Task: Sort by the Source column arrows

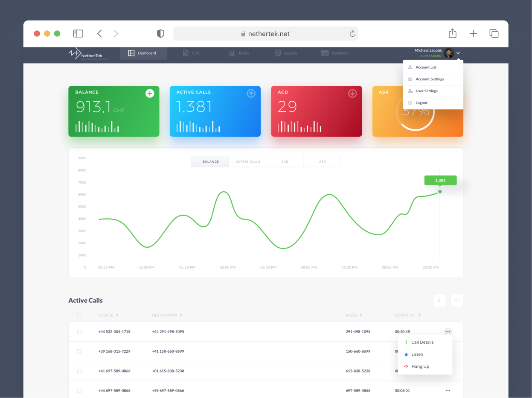Action: click(117, 315)
